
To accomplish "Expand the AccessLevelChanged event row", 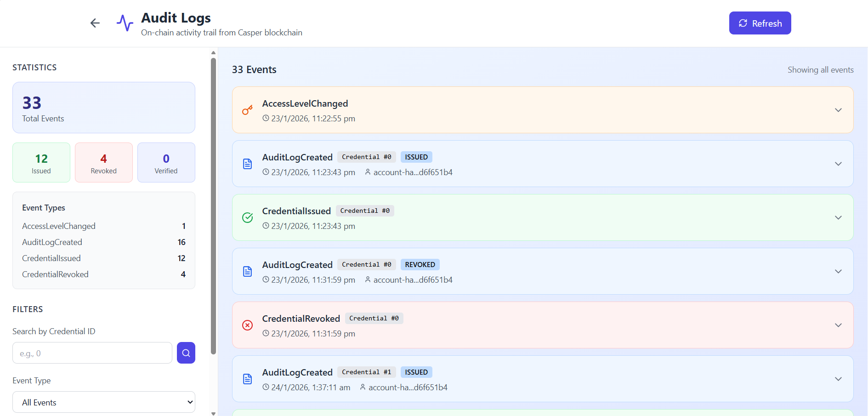I will tap(838, 110).
